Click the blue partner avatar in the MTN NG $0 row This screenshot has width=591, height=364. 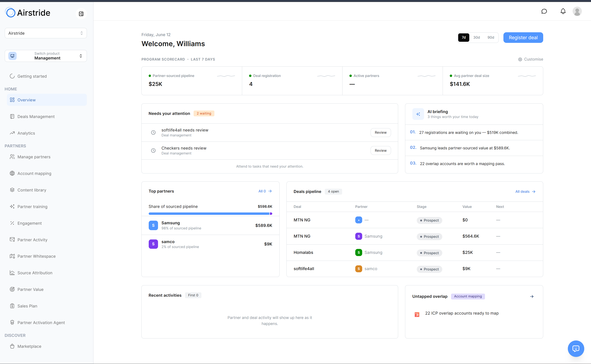click(359, 220)
